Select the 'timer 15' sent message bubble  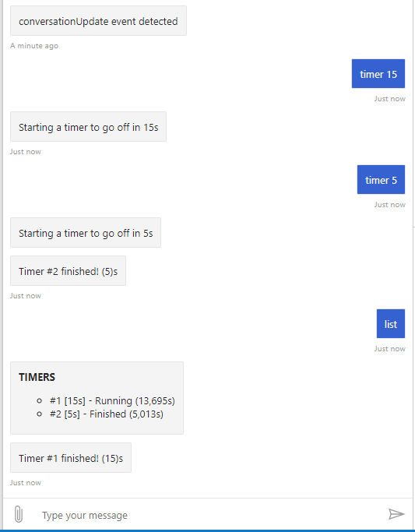tap(378, 74)
